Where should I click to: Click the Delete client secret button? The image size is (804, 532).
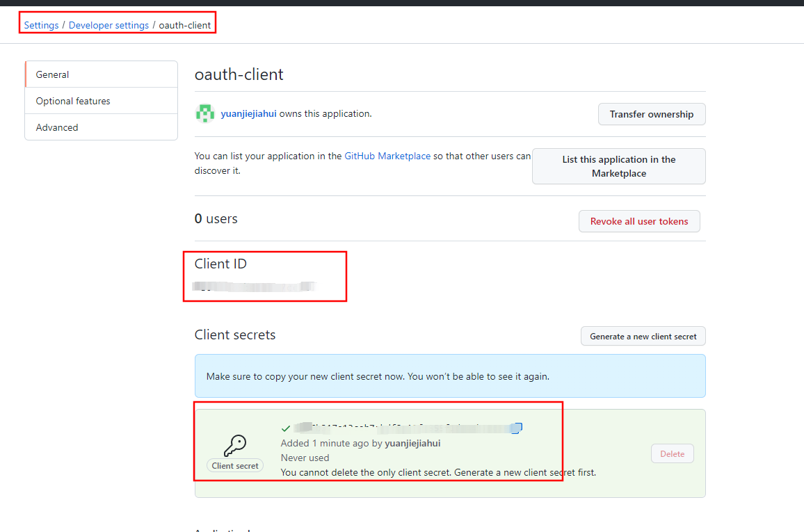point(673,453)
